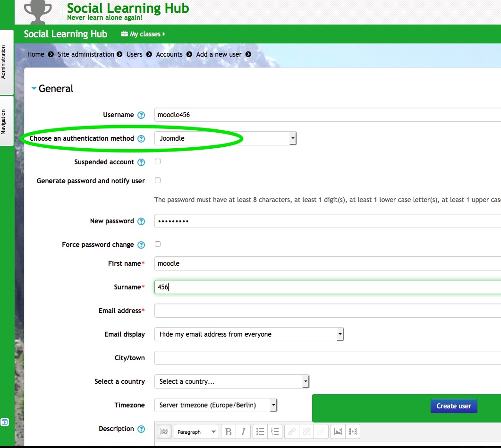Enable Generate password and notify user
The image size is (501, 448).
(158, 180)
